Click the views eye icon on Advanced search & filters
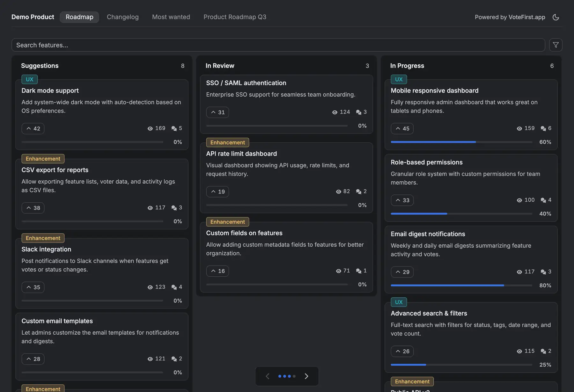 coord(519,351)
